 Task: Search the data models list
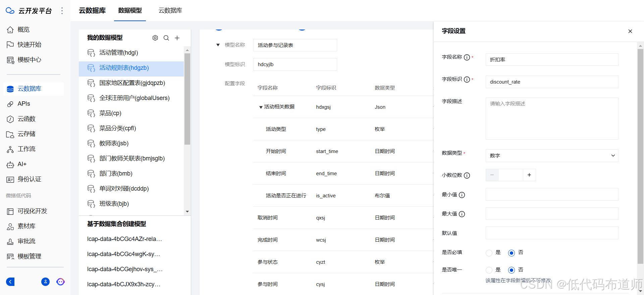pos(166,38)
